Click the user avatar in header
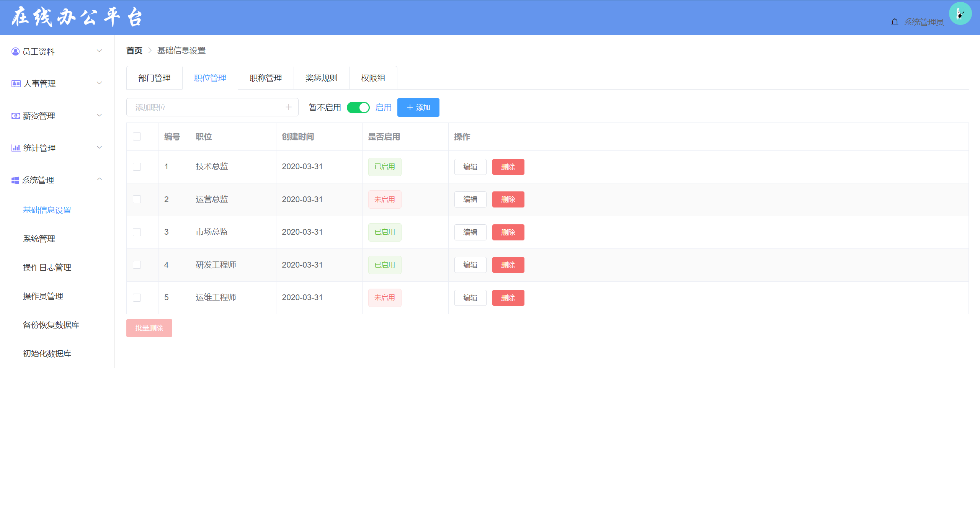The height and width of the screenshot is (526, 980). [960, 14]
